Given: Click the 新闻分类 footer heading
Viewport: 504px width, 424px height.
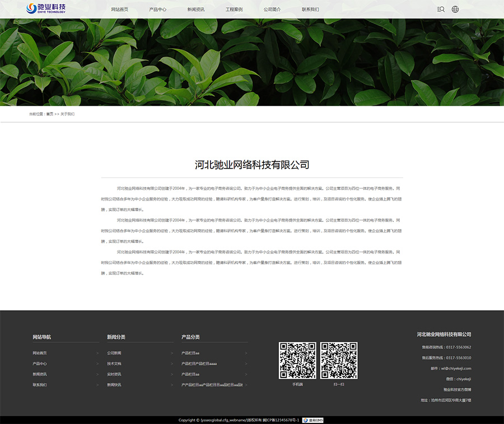Looking at the screenshot, I should (116, 337).
